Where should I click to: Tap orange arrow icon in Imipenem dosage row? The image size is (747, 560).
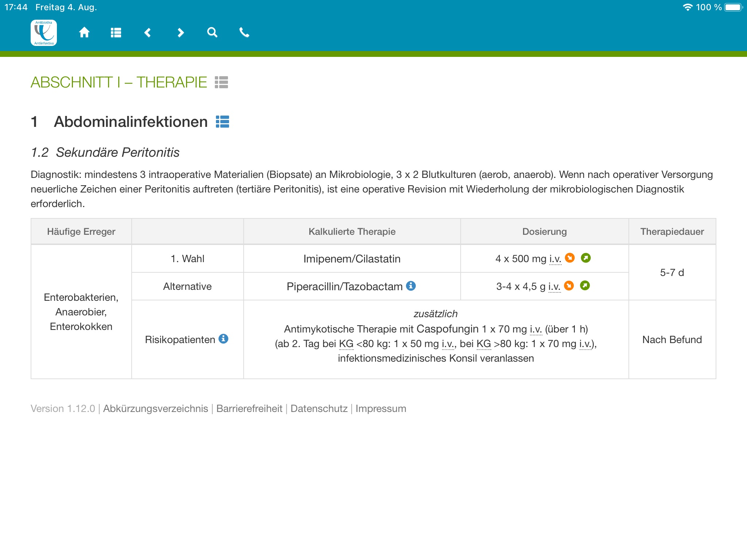point(570,258)
